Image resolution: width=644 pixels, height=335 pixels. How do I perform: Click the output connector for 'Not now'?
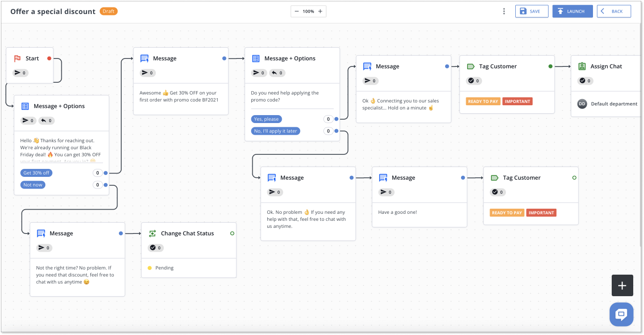pos(105,185)
